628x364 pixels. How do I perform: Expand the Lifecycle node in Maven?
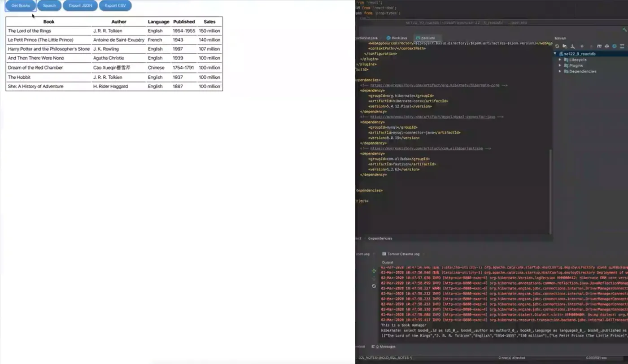point(560,60)
